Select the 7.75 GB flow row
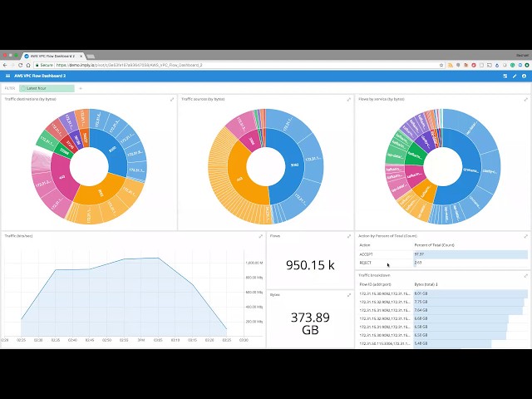 coord(443,302)
